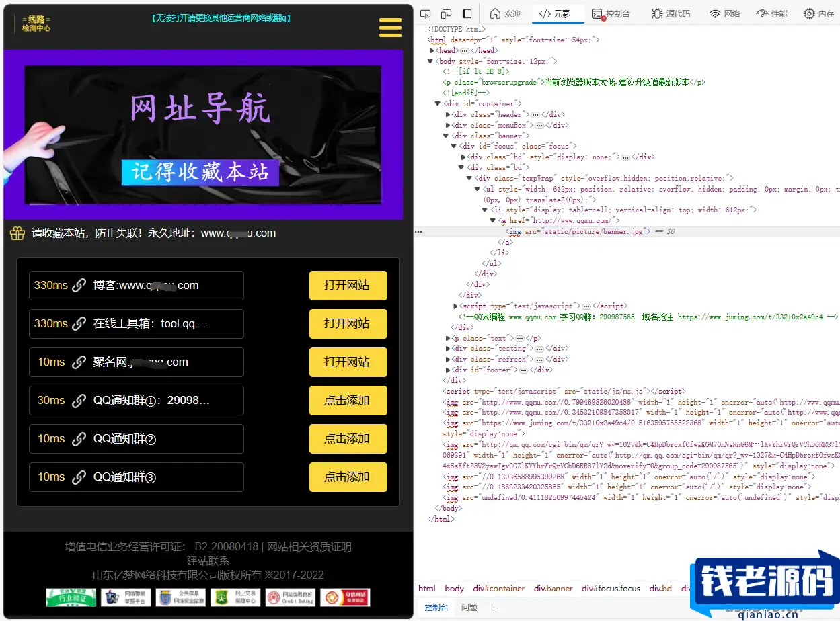Open the 源代码 tab

(671, 13)
